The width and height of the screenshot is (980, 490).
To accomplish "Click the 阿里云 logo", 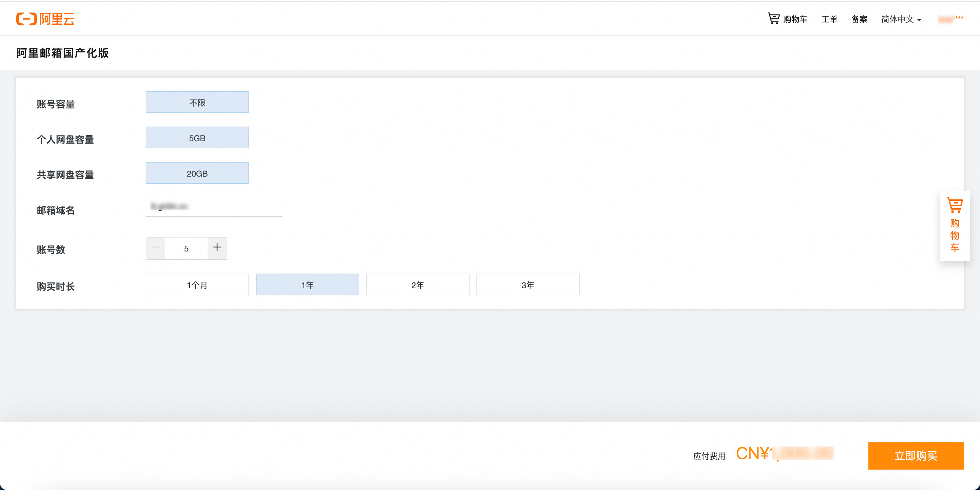I will pos(45,19).
